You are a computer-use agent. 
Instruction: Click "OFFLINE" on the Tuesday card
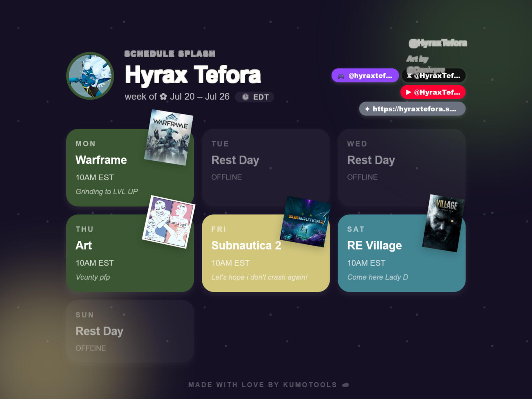[226, 177]
